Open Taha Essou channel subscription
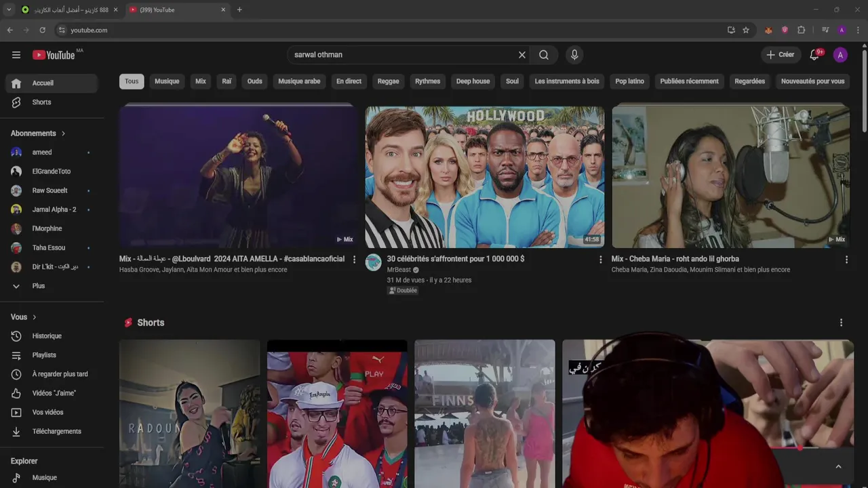 (52, 248)
